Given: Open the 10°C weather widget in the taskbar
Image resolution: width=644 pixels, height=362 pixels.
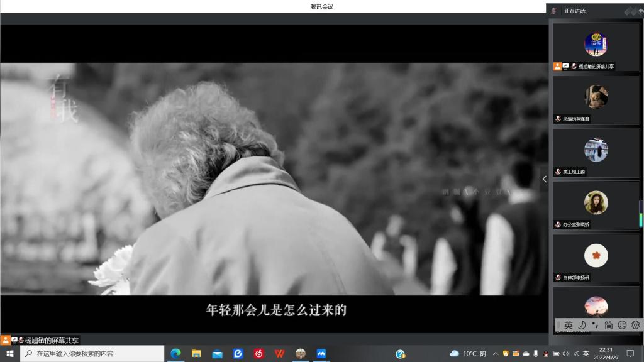Looking at the screenshot, I should coord(469,354).
